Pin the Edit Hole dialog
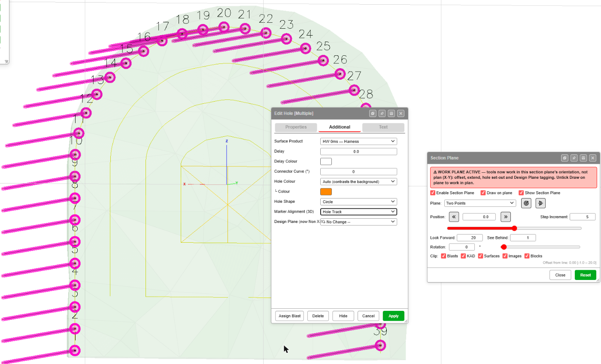This screenshot has width=601, height=364. pyautogui.click(x=382, y=114)
